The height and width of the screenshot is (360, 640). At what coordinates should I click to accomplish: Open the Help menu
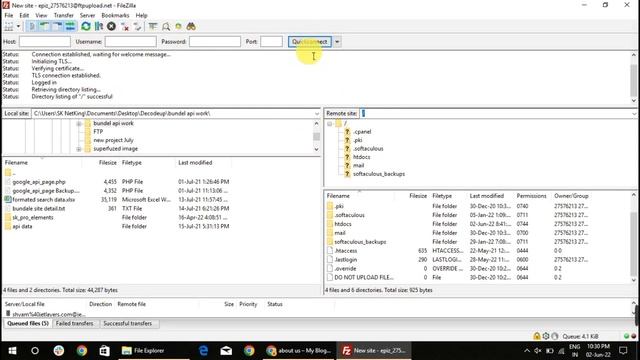141,15
